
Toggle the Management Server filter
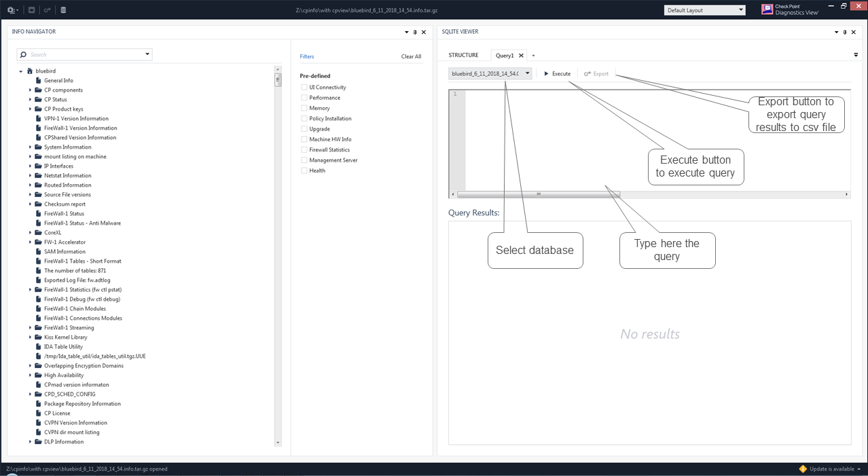(x=304, y=160)
